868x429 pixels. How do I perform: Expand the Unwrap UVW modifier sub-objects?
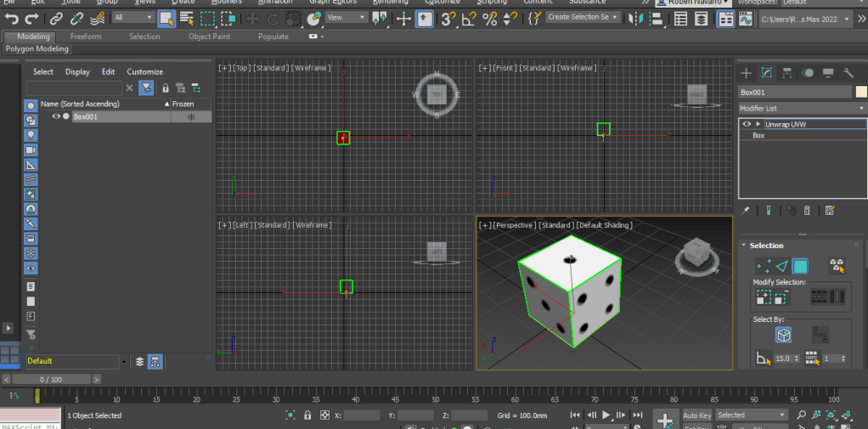[x=758, y=124]
